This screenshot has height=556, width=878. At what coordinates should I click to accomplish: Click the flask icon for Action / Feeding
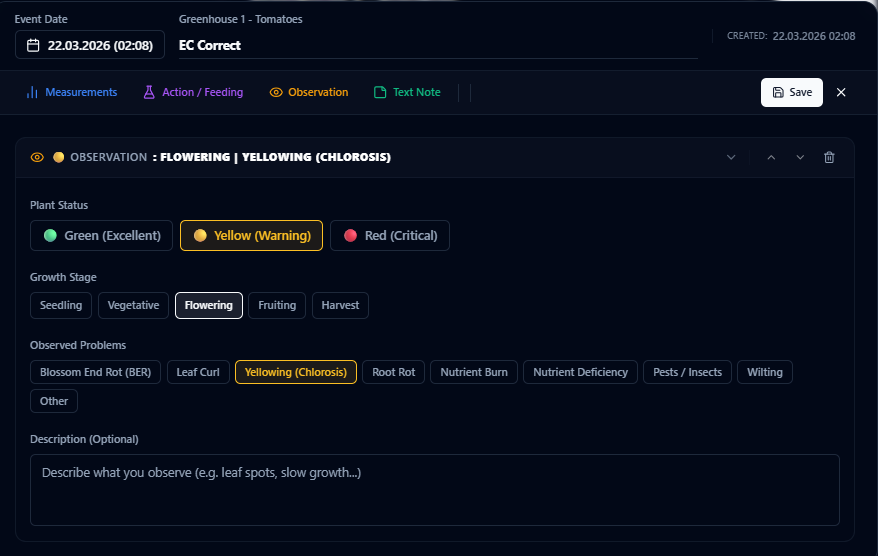[149, 92]
